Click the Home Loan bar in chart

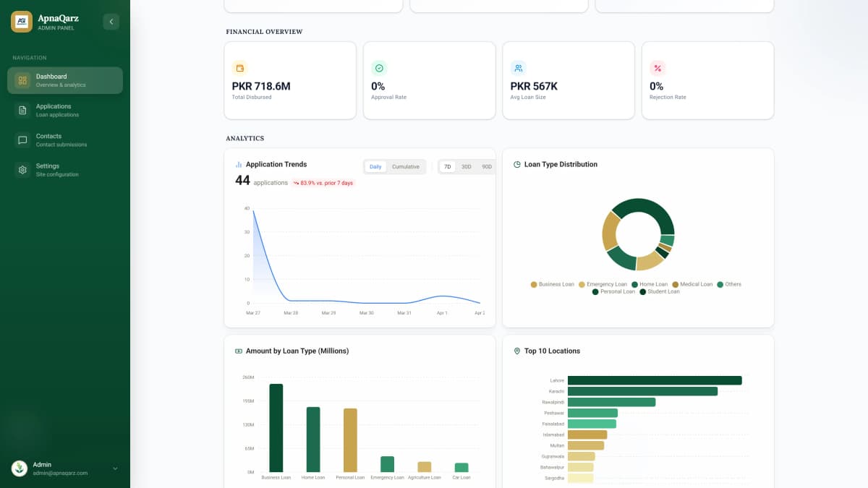click(x=313, y=440)
